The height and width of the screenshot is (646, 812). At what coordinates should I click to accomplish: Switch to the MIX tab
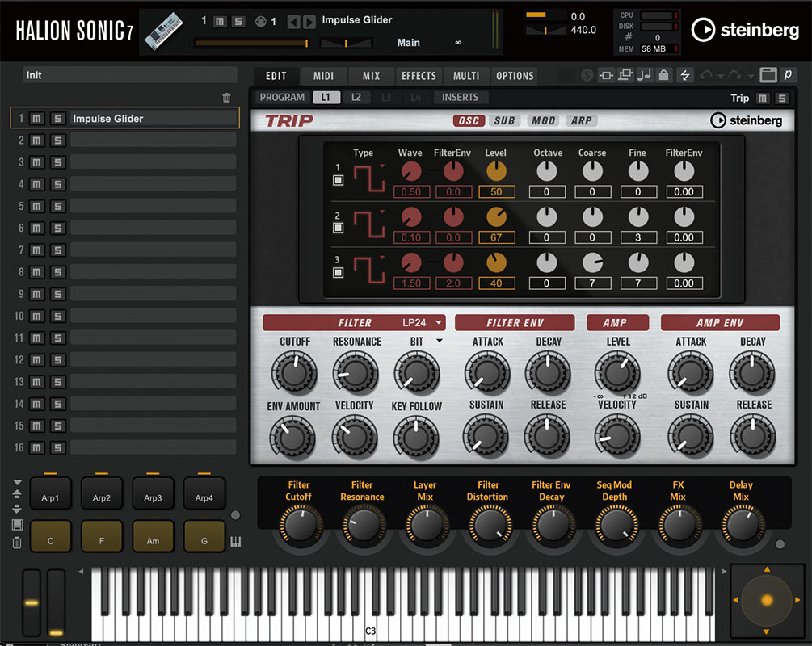point(372,76)
